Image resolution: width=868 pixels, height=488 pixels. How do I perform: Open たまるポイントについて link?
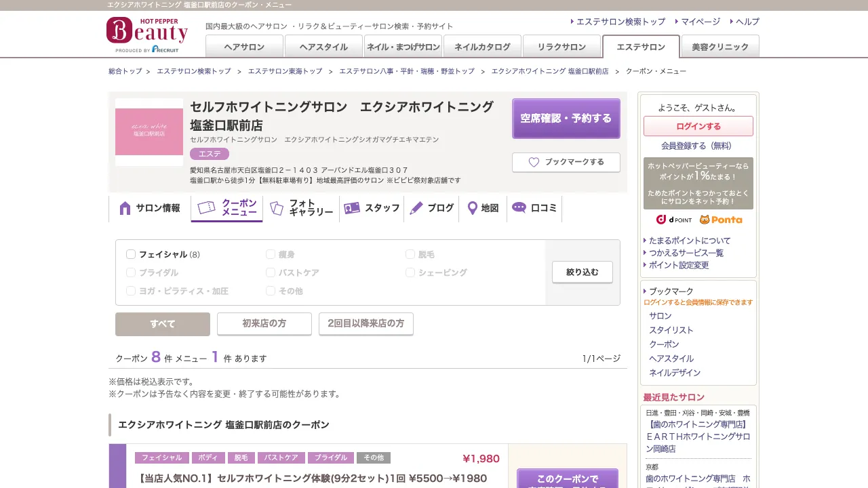coord(690,241)
